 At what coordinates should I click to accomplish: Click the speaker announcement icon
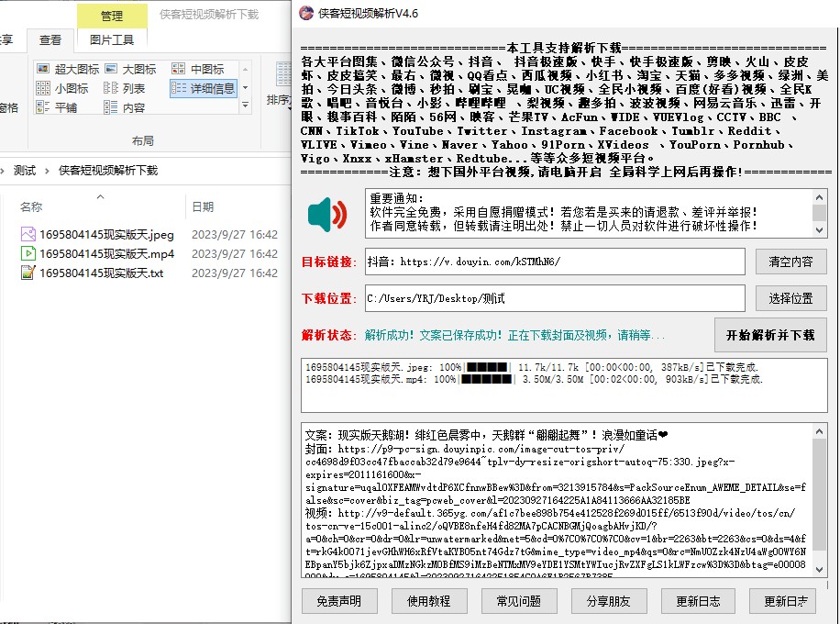pos(327,215)
